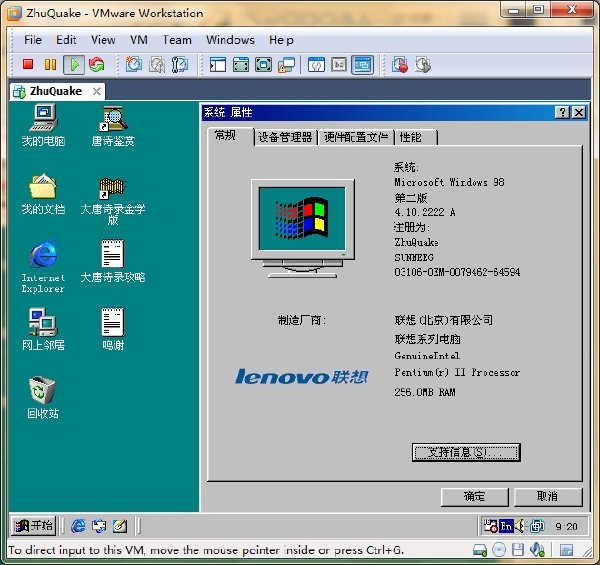This screenshot has width=600, height=565.
Task: Click the yellow Suspend VM button
Action: [x=50, y=64]
